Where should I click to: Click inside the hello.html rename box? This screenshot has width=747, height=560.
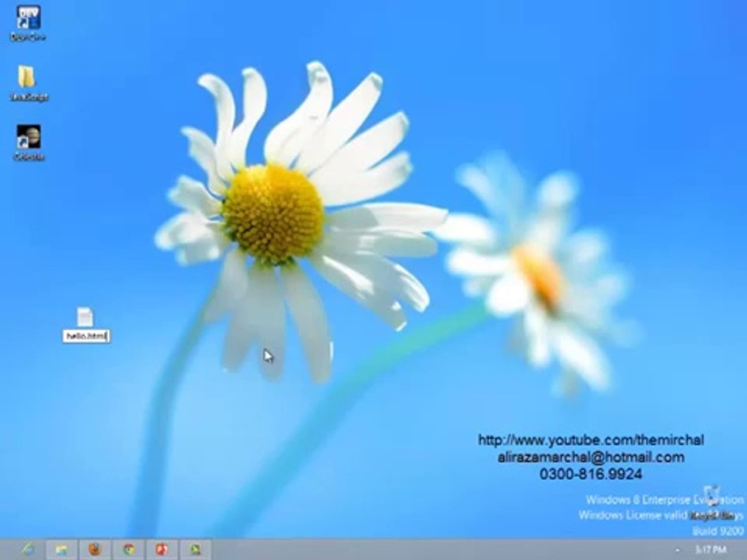(86, 337)
